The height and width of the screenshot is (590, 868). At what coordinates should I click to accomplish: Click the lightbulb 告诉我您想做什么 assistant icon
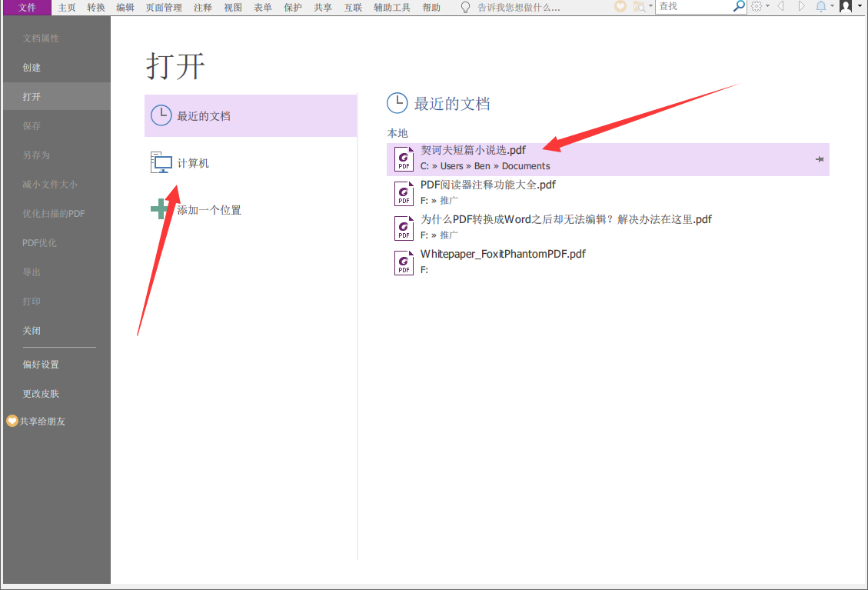(464, 7)
